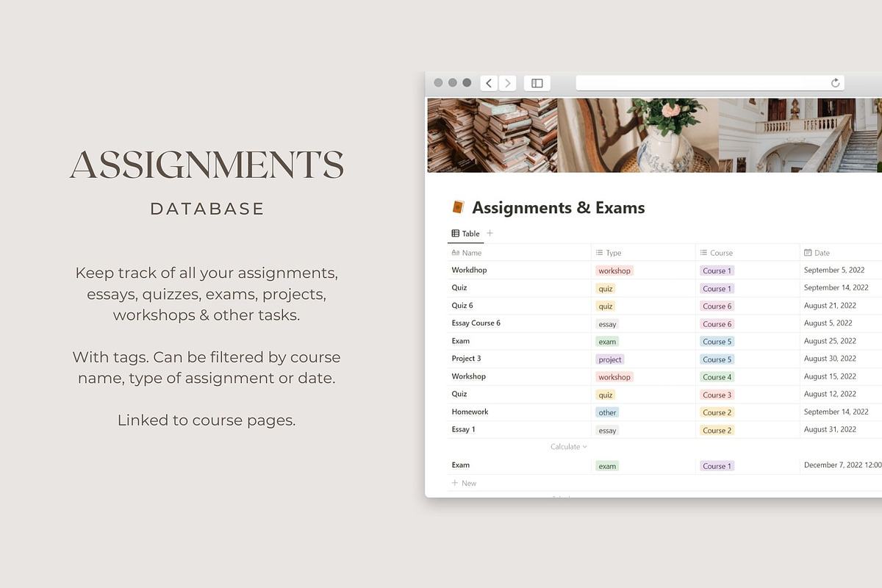This screenshot has height=588, width=882.
Task: Click the workshop tag in Workdhop row
Action: point(614,270)
